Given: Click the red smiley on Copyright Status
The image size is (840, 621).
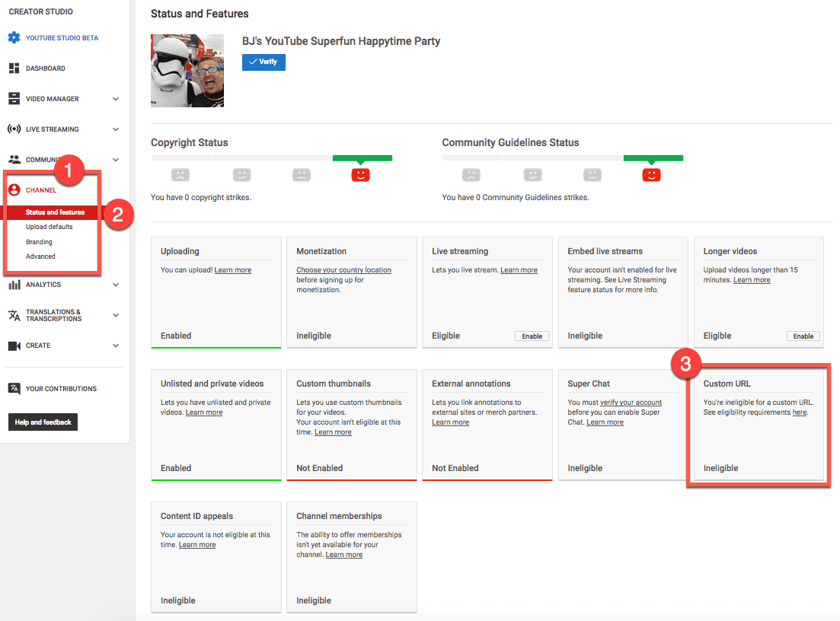Looking at the screenshot, I should click(362, 174).
